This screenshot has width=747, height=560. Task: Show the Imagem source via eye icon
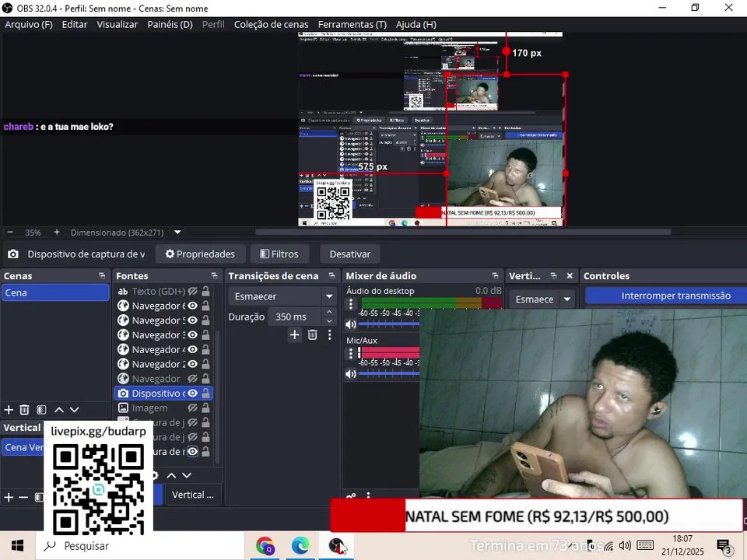click(192, 408)
